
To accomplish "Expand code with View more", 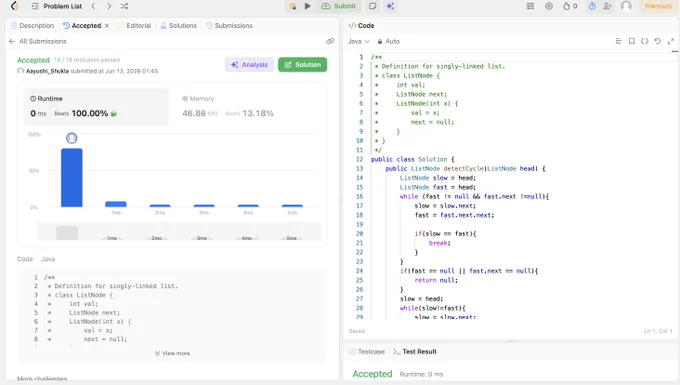I will point(172,353).
